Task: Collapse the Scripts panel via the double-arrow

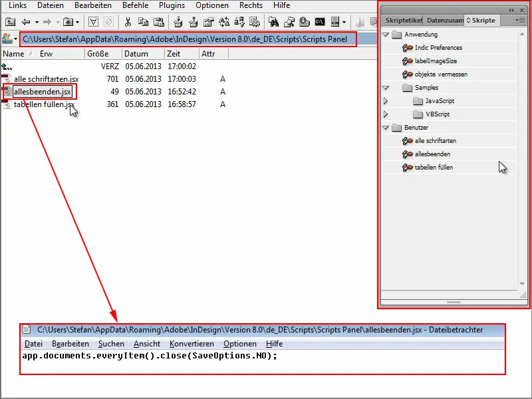Action: [511, 10]
